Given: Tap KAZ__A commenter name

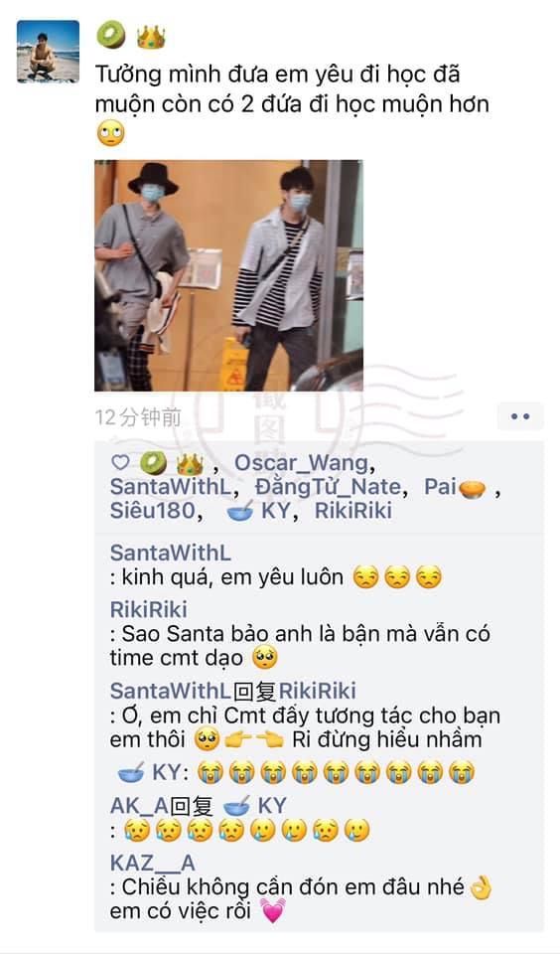Looking at the screenshot, I should tap(153, 863).
